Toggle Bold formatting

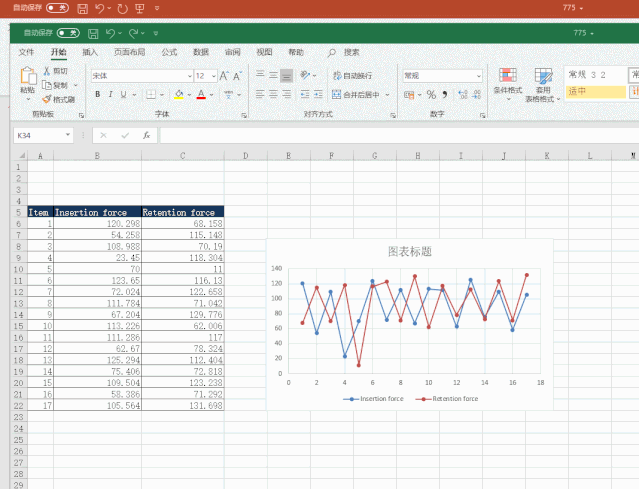[98, 95]
